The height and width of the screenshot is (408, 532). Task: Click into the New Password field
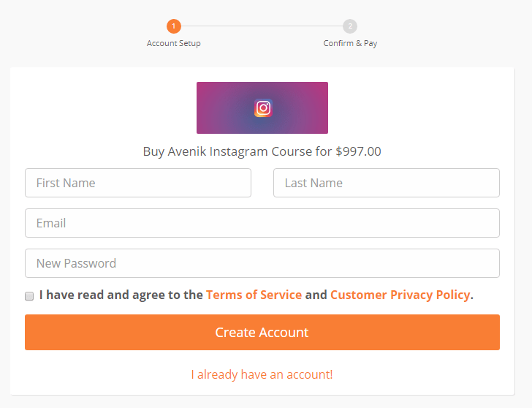[262, 263]
